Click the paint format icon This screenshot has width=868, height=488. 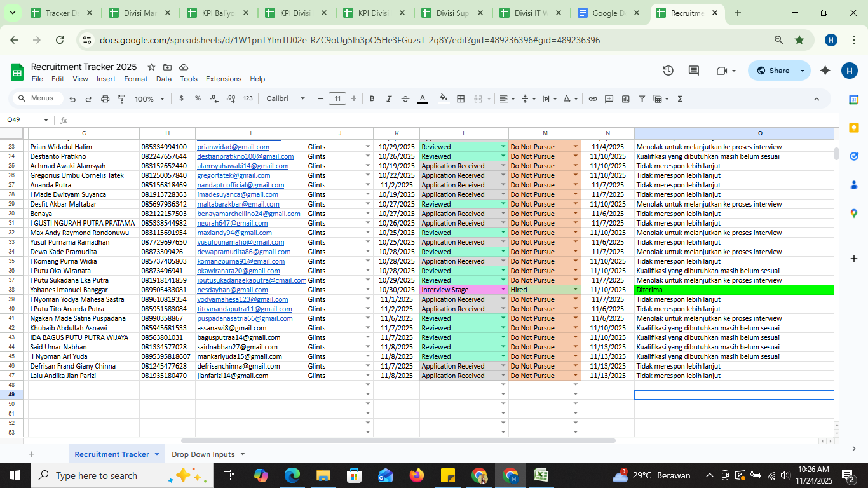pyautogui.click(x=121, y=98)
